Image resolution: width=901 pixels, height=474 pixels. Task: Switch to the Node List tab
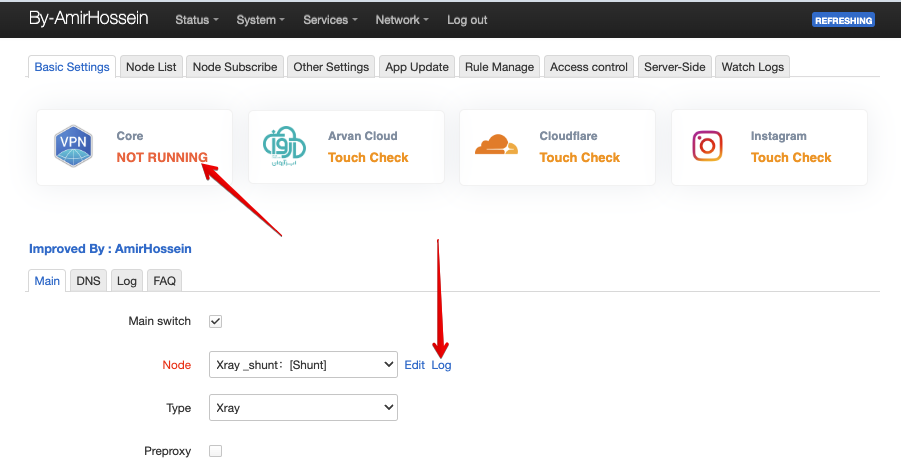tap(151, 67)
